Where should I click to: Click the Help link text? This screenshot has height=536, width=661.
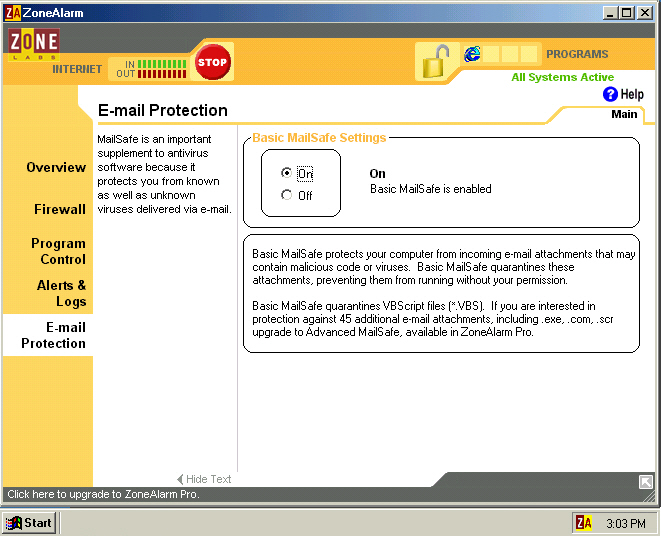click(x=632, y=94)
